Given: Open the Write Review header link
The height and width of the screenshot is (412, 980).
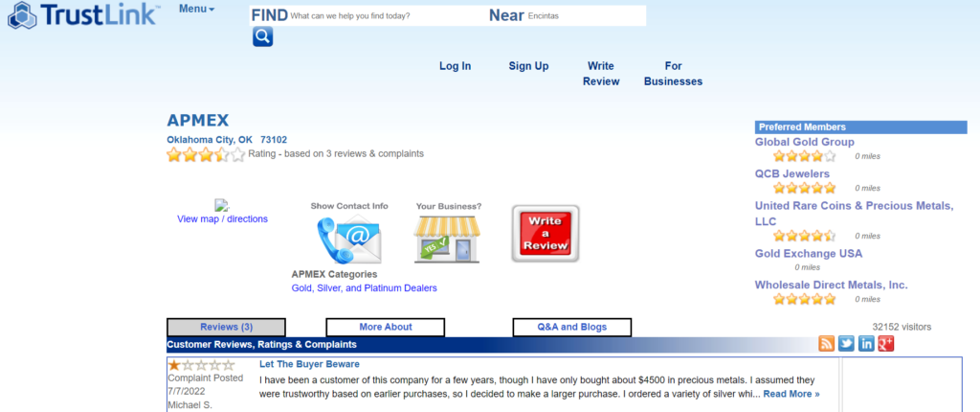Looking at the screenshot, I should coord(601,74).
